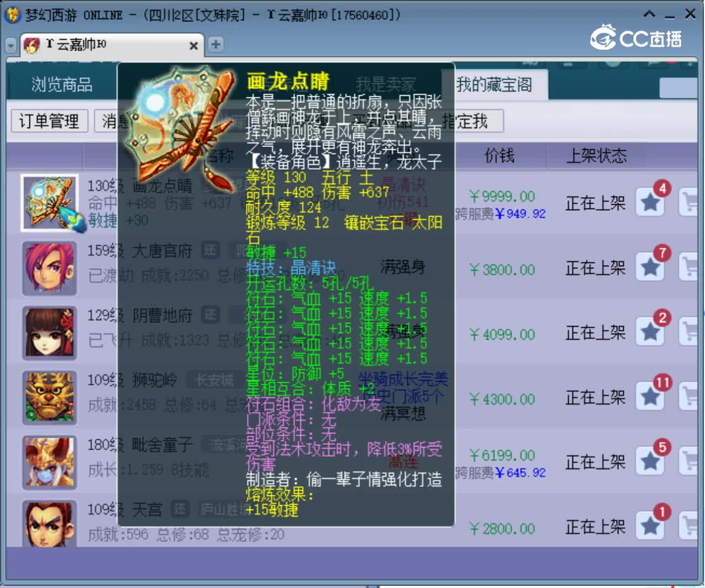Click the ￥2800.00 price
705x588 pixels.
(502, 529)
